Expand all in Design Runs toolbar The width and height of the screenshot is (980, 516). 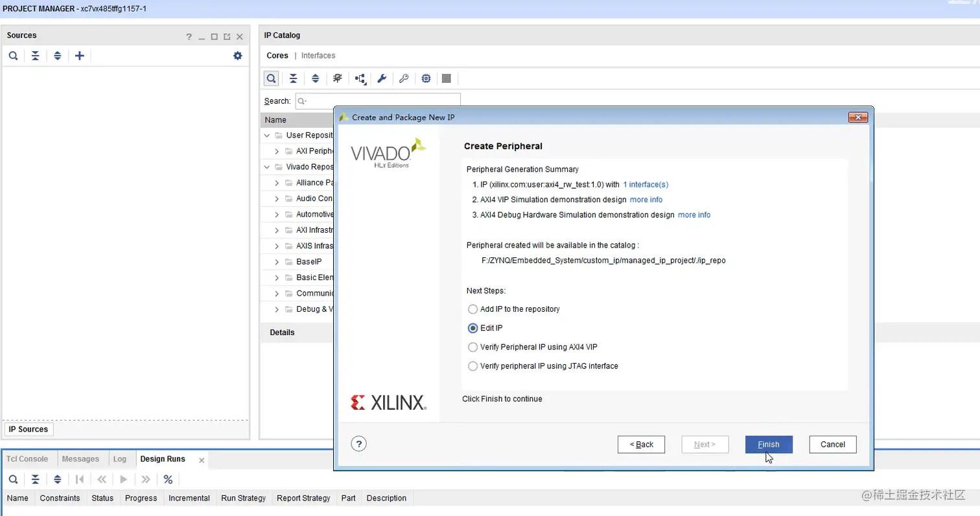click(57, 480)
